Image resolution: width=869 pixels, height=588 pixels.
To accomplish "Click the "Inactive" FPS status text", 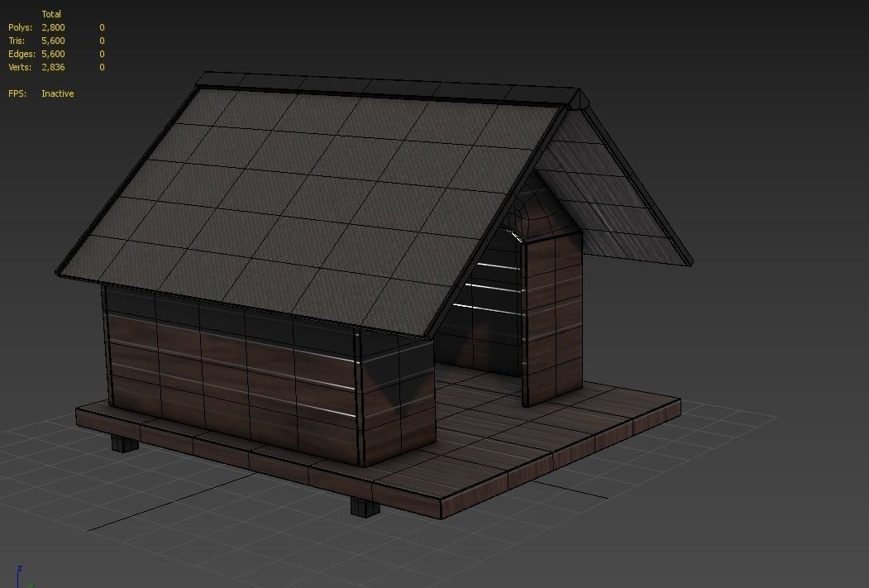I will coord(58,93).
